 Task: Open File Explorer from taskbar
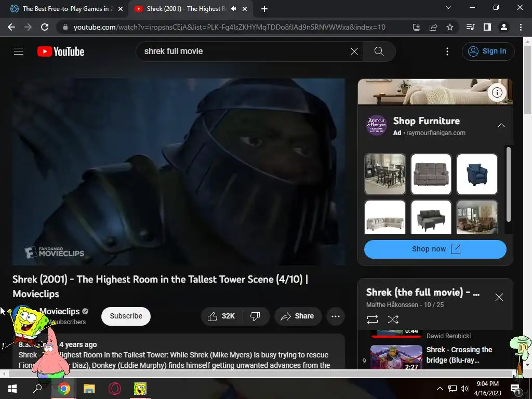click(89, 389)
